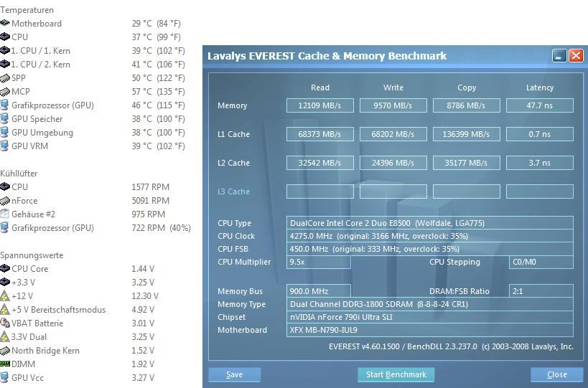This screenshot has height=388, width=588.
Task: Minimize the EVEREST benchmark window
Action: 559,56
